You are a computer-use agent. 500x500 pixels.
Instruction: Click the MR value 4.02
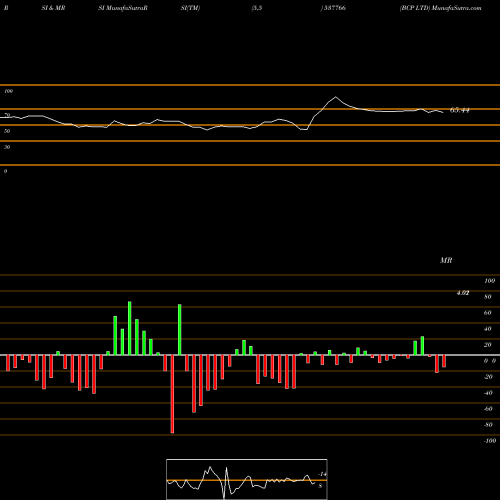click(463, 293)
